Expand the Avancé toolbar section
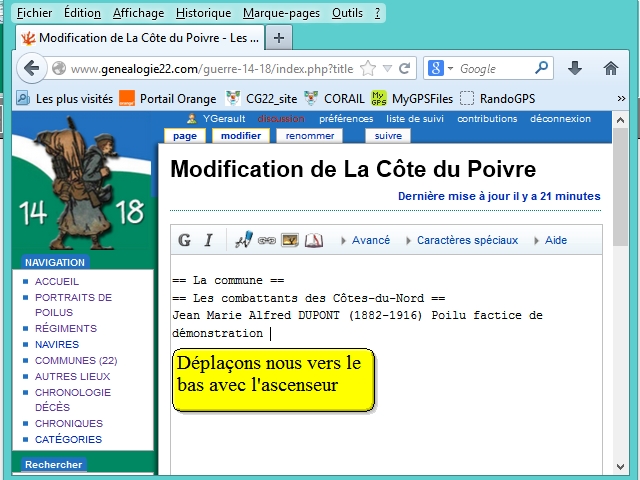Image resolution: width=640 pixels, height=480 pixels. tap(365, 240)
